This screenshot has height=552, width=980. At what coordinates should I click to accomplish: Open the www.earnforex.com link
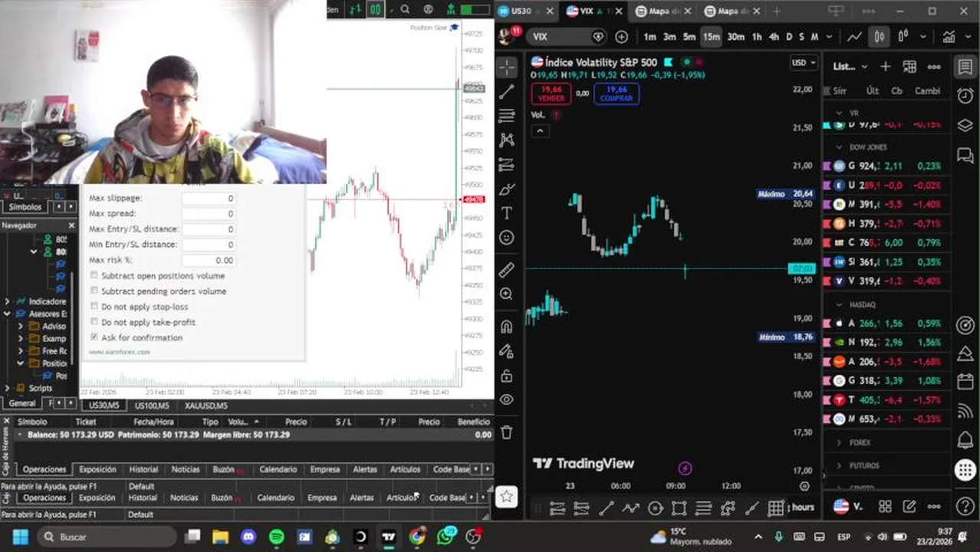[120, 352]
